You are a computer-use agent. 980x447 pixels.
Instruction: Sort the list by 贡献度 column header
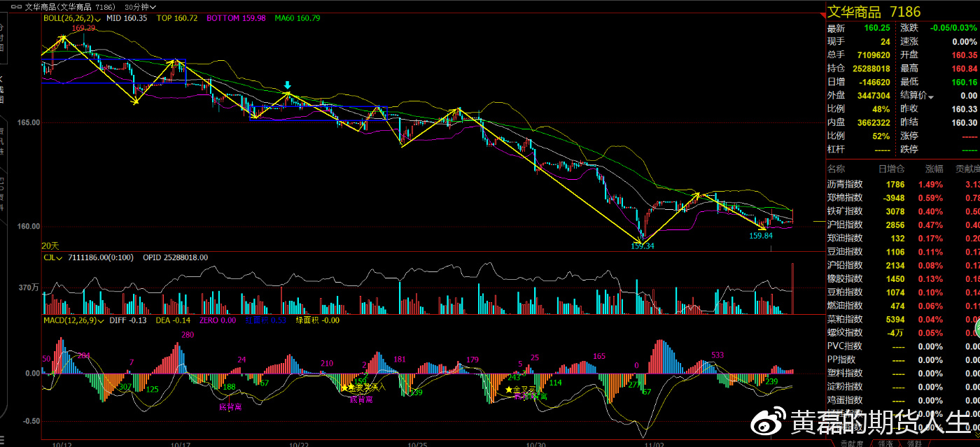click(x=967, y=169)
